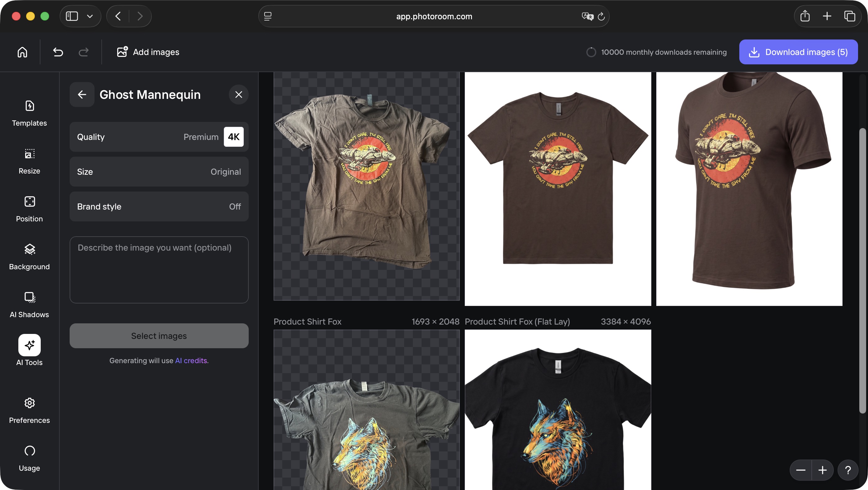The image size is (868, 490).
Task: Click the Product Shirt Fox (Flat Lay) title
Action: point(517,321)
